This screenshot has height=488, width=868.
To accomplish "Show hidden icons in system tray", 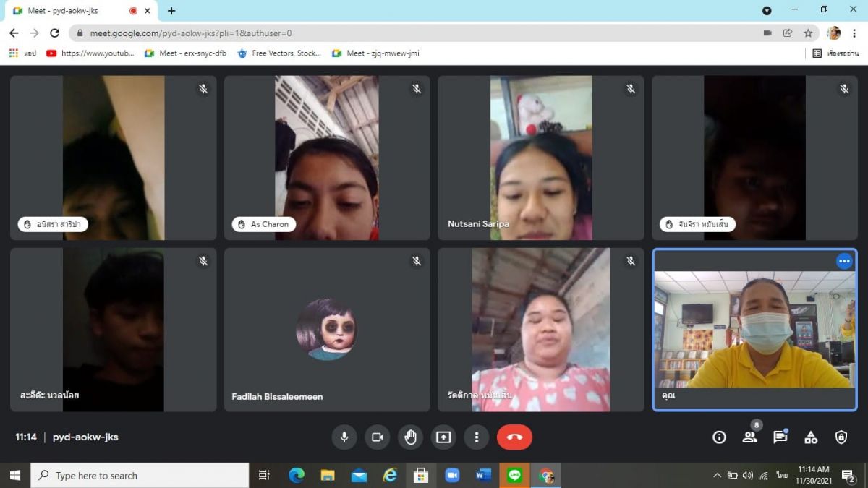I will pyautogui.click(x=717, y=476).
